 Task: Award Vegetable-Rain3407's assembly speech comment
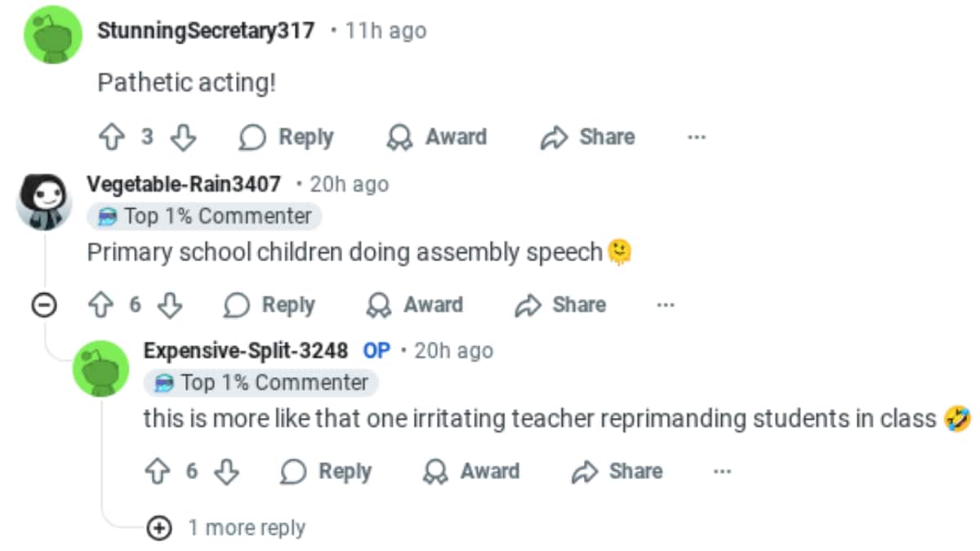click(x=415, y=305)
